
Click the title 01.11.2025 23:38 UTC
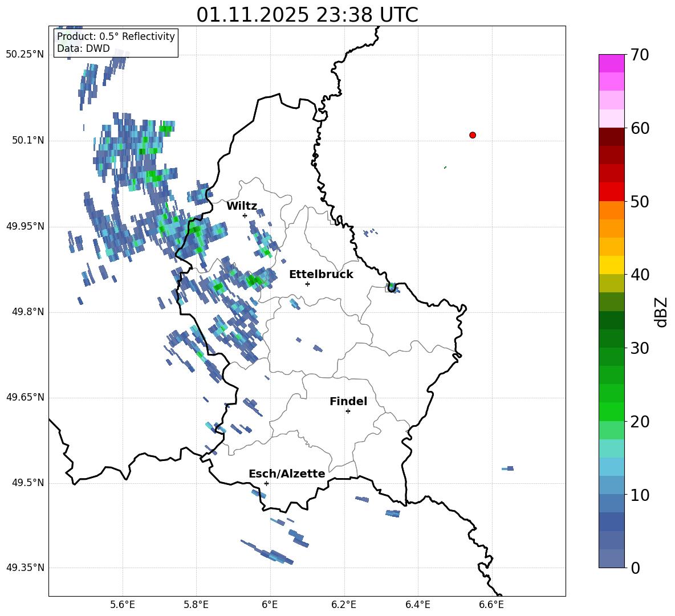(x=307, y=15)
